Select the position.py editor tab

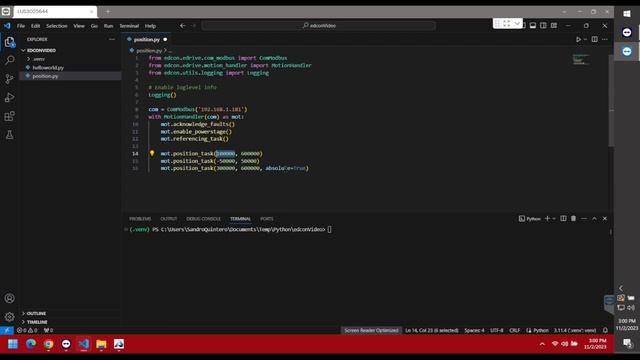click(147, 40)
